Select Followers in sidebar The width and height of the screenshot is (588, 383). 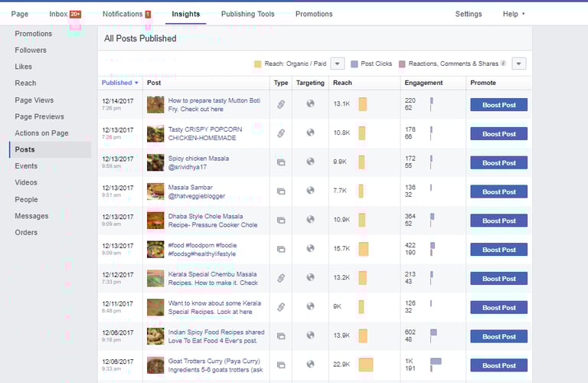click(x=31, y=50)
